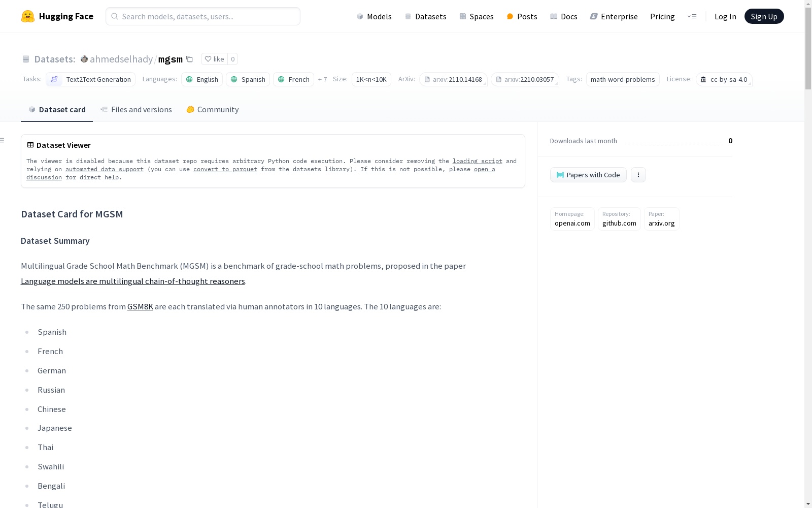
Task: Select the Dataset card tab
Action: coord(57,109)
